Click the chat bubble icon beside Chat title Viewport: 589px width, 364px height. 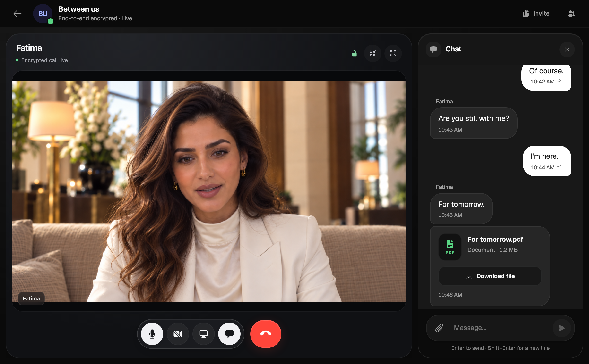pyautogui.click(x=433, y=49)
